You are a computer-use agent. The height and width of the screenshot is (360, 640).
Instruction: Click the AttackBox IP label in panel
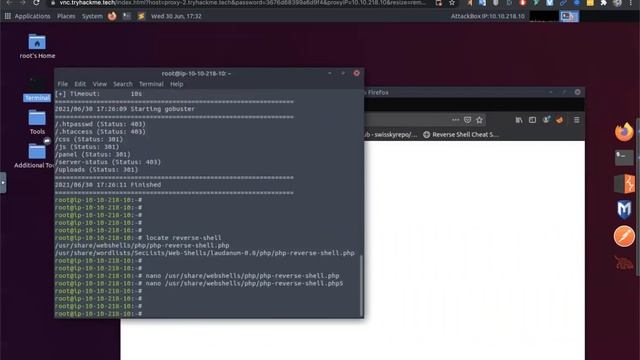[x=487, y=16]
